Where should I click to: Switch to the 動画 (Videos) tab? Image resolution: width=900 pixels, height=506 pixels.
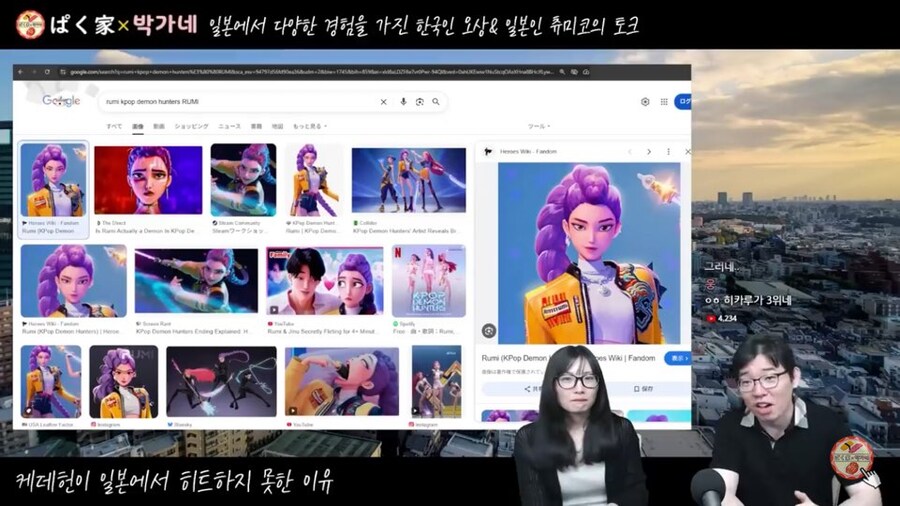point(159,126)
